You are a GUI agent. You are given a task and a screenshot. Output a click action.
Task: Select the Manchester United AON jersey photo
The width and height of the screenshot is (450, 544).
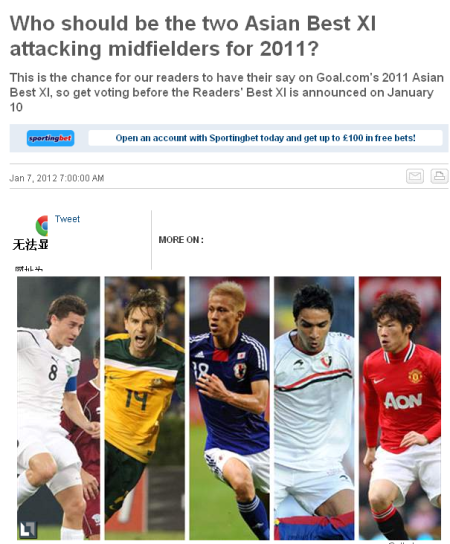tap(400, 408)
